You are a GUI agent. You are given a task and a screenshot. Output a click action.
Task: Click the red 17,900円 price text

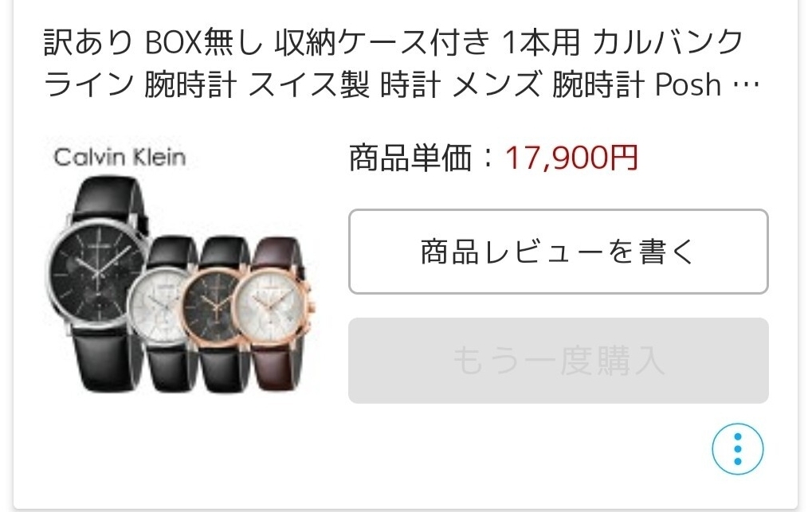(571, 158)
